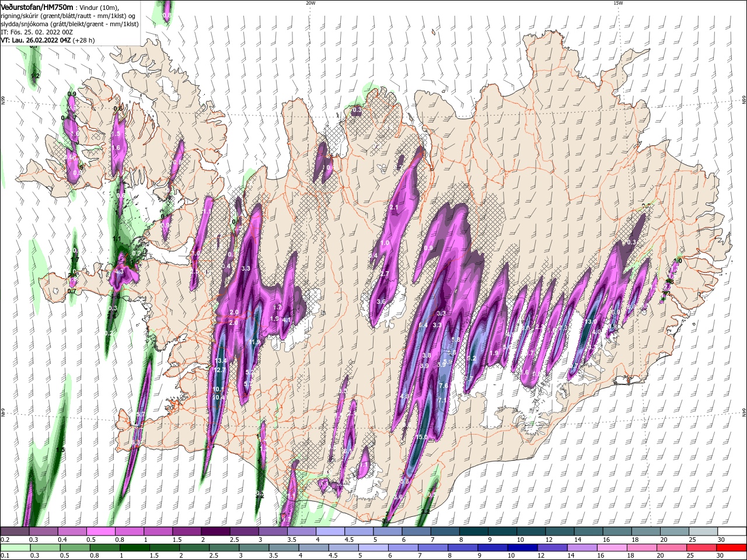Image resolution: width=747 pixels, height=560 pixels.
Task: Pick the pink swatch labeled 0.5, top legend row
Action: coord(100,531)
